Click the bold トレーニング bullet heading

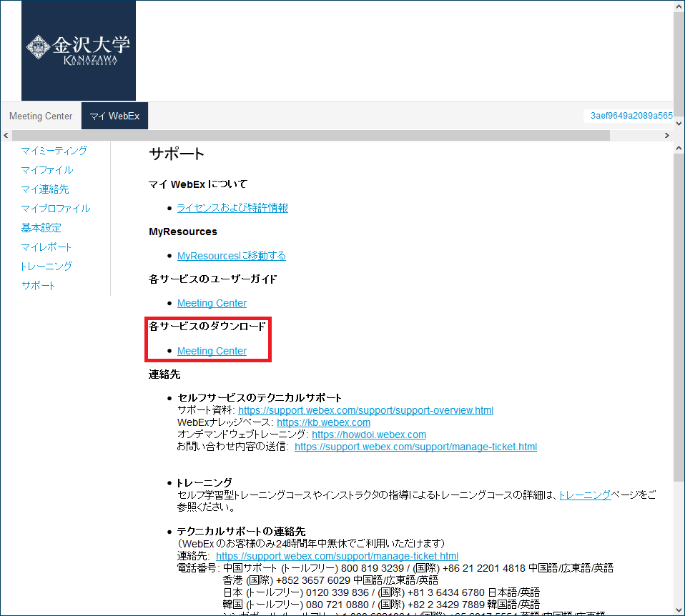(204, 483)
